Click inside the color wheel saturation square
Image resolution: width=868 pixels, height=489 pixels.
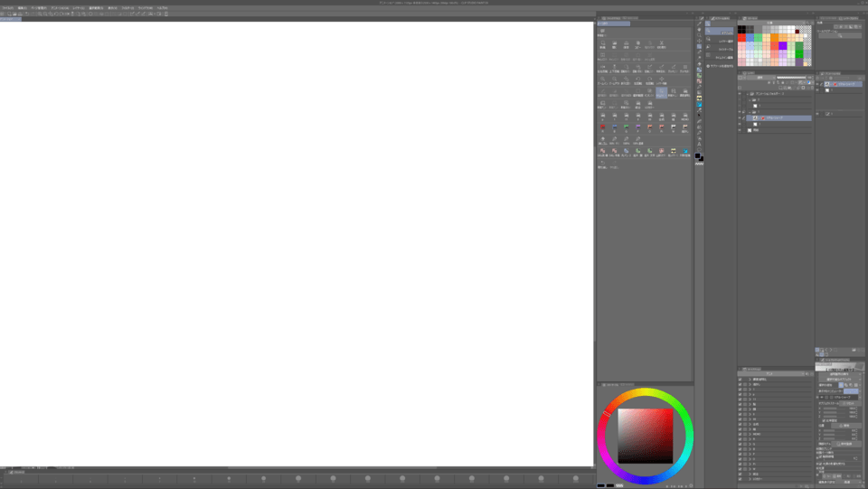point(645,436)
